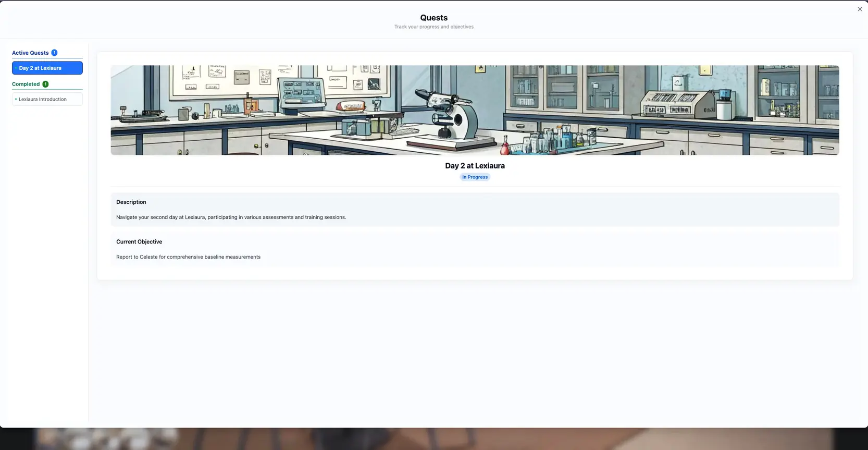
Task: Click the Current Objective heading
Action: pos(139,242)
